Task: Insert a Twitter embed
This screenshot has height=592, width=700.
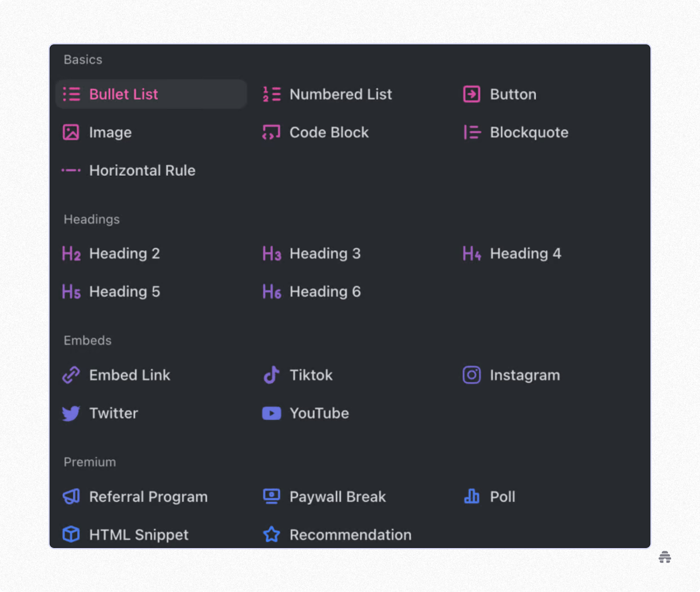Action: [114, 413]
